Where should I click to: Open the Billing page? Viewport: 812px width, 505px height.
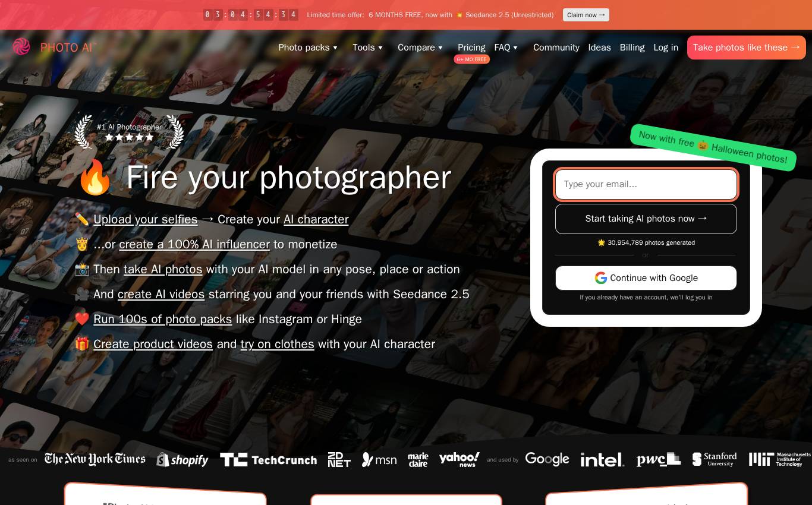(632, 48)
